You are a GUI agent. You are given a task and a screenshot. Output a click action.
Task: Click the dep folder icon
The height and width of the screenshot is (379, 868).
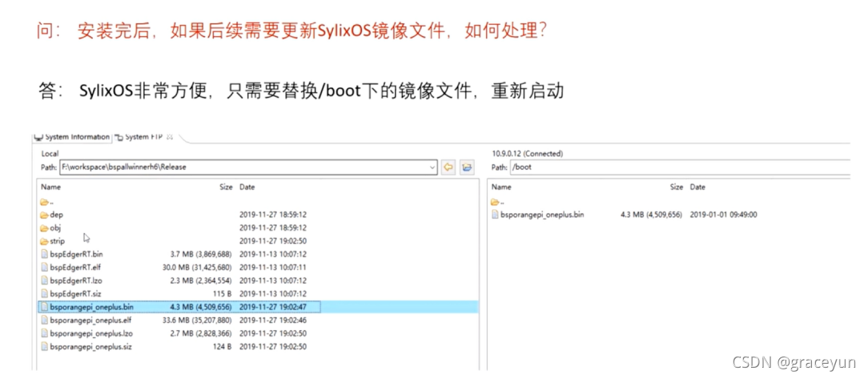(x=44, y=215)
